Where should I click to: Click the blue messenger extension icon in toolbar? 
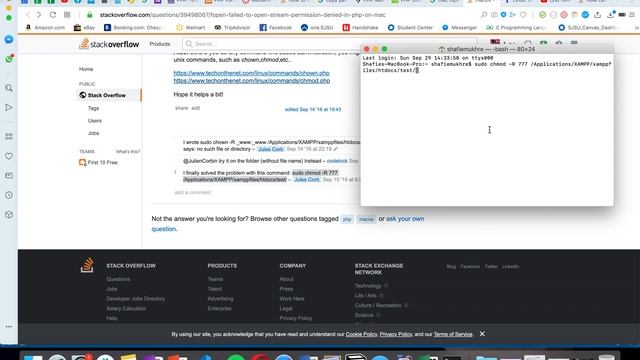click(585, 15)
